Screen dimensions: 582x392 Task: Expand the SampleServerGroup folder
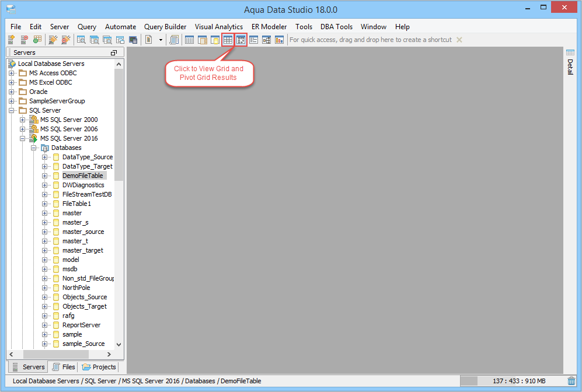pyautogui.click(x=12, y=101)
